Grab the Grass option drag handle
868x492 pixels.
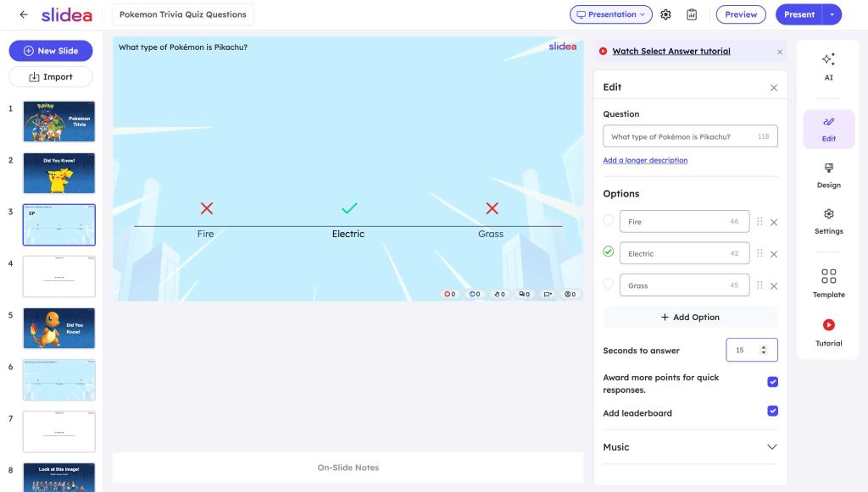pyautogui.click(x=759, y=285)
